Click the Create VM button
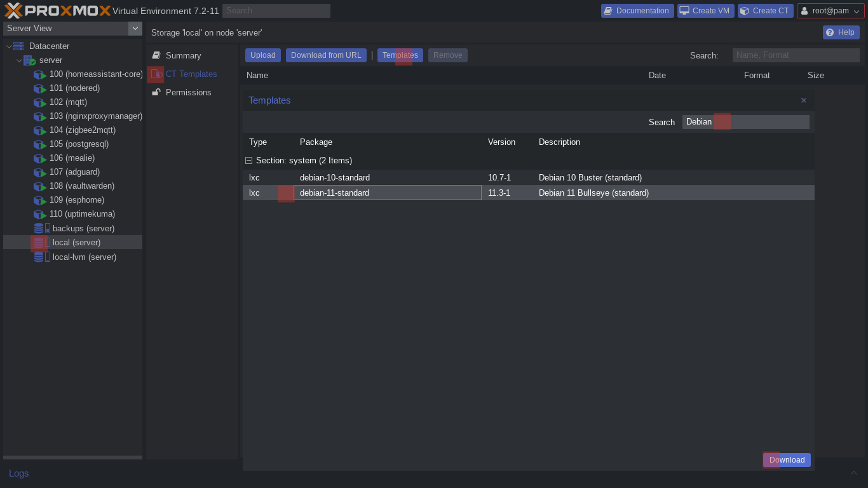 coord(706,11)
